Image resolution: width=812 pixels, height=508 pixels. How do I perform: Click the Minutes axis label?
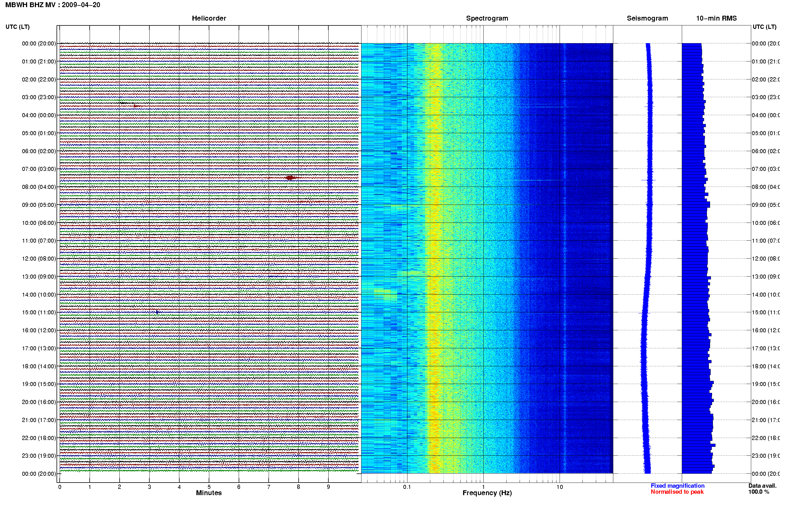[209, 493]
